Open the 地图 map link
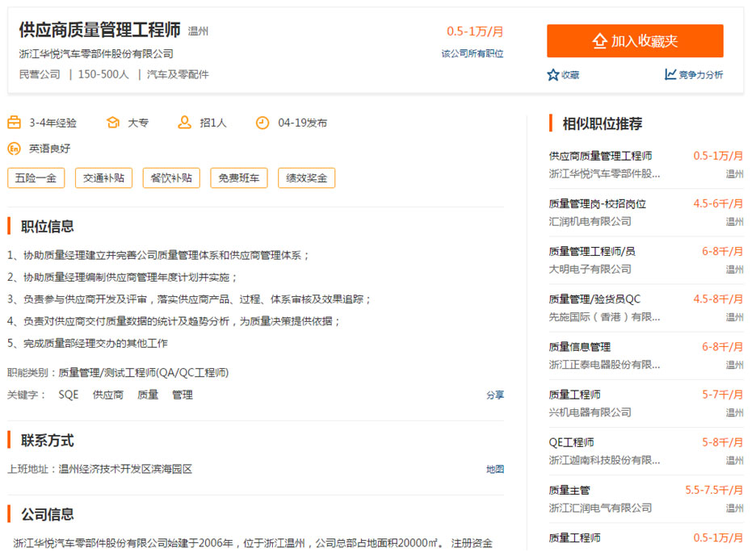Image resolution: width=756 pixels, height=552 pixels. [x=494, y=469]
